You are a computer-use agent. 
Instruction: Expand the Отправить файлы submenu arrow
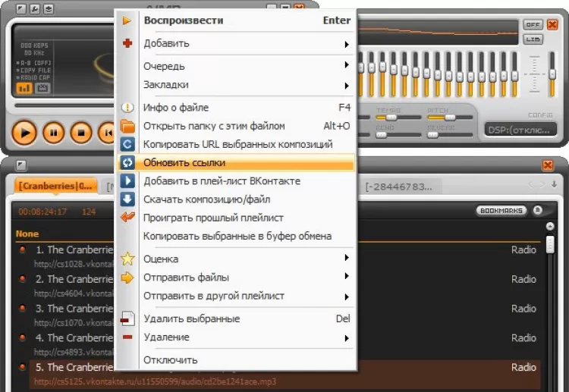347,276
